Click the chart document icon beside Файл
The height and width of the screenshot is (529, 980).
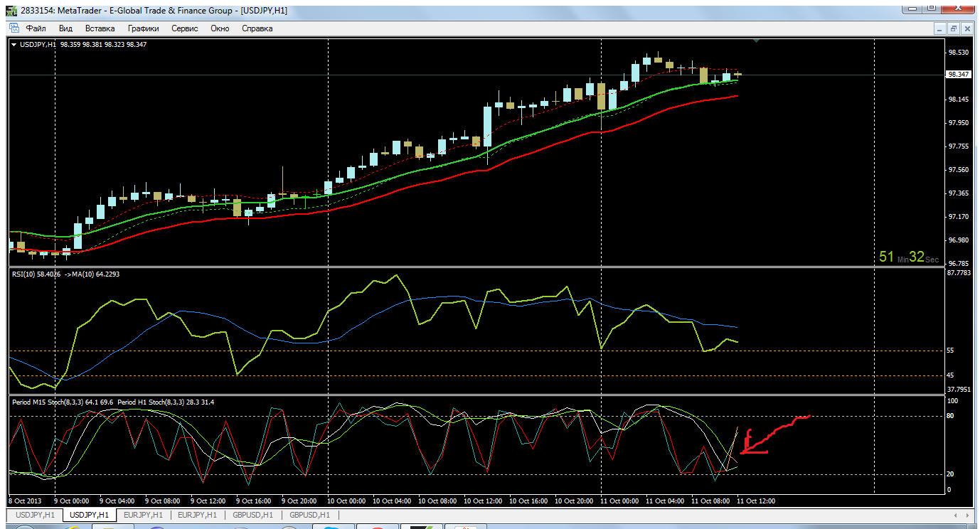(x=14, y=28)
